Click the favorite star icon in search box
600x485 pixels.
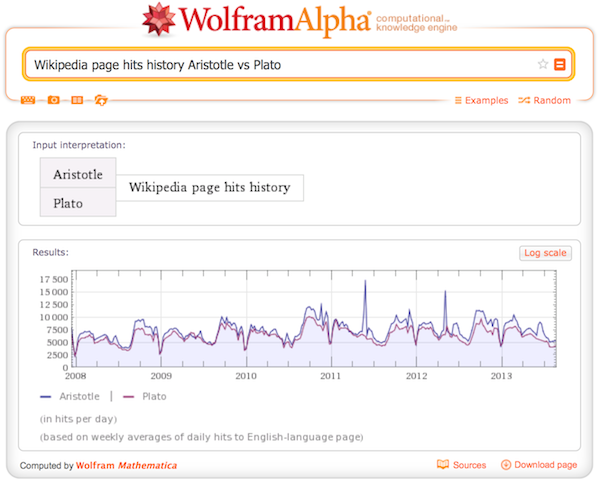tap(543, 64)
